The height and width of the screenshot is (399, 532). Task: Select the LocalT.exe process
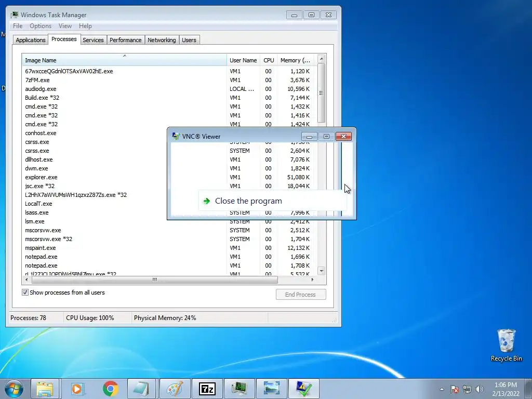(x=38, y=204)
